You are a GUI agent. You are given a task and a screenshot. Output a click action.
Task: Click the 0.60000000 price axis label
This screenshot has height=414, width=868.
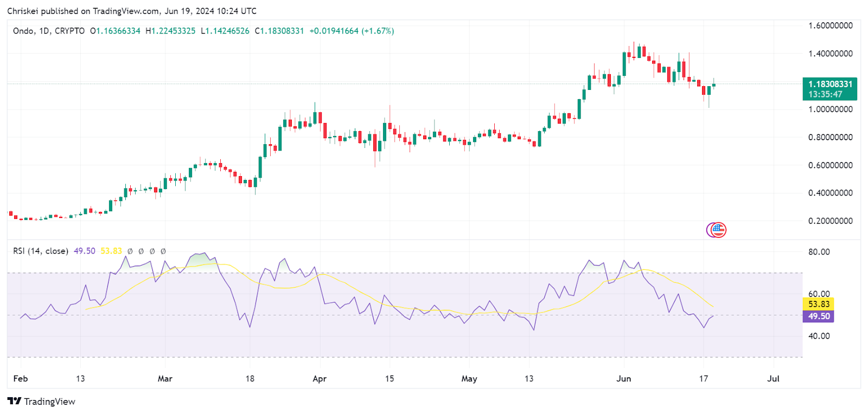830,165
